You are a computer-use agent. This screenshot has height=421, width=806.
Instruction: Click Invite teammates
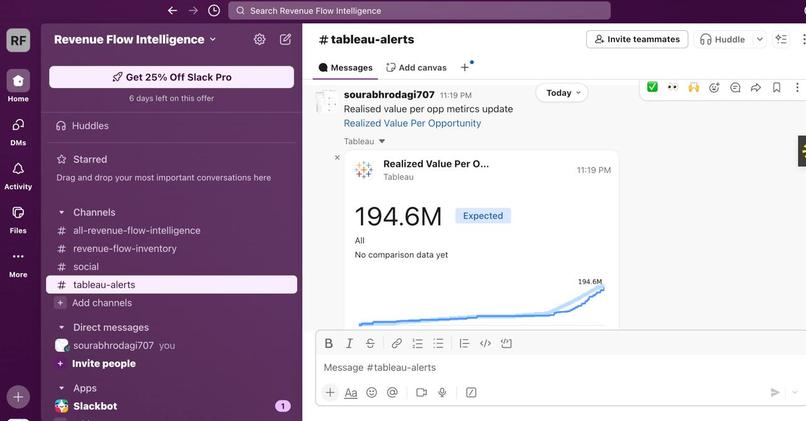[x=637, y=39]
